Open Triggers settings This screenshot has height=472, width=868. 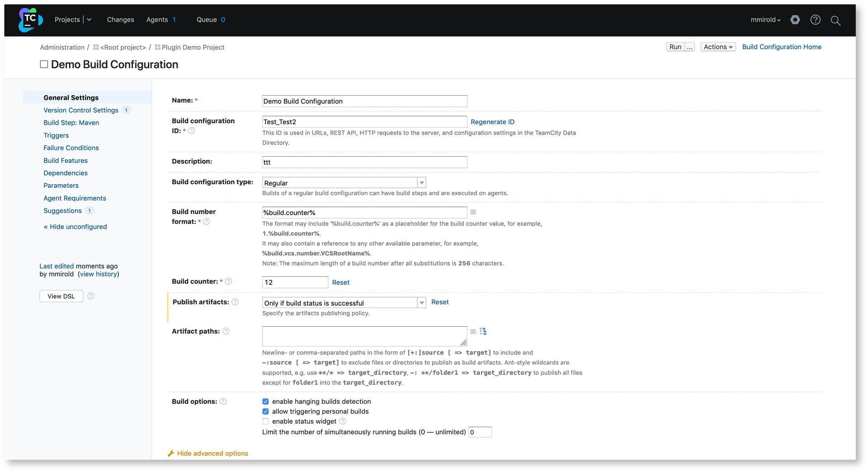[56, 136]
